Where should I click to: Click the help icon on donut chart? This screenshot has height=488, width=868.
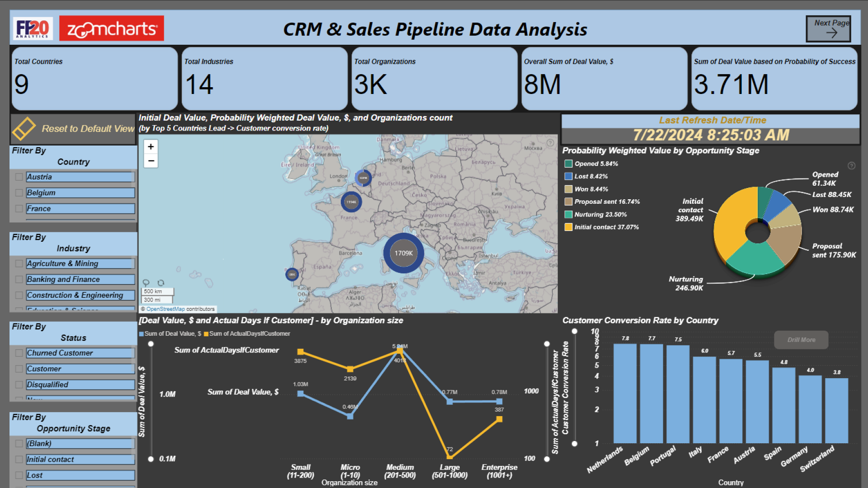(851, 166)
